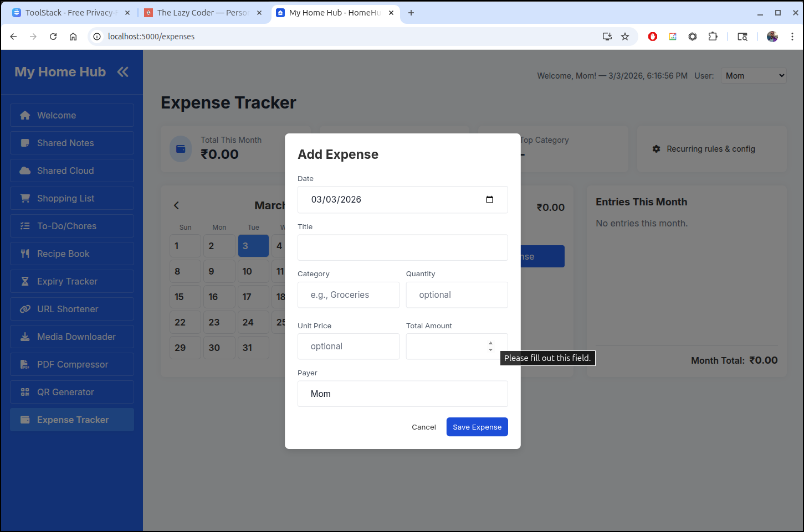Screen dimensions: 804x532
Task: Open the browser extensions puzzle icon
Action: click(713, 37)
